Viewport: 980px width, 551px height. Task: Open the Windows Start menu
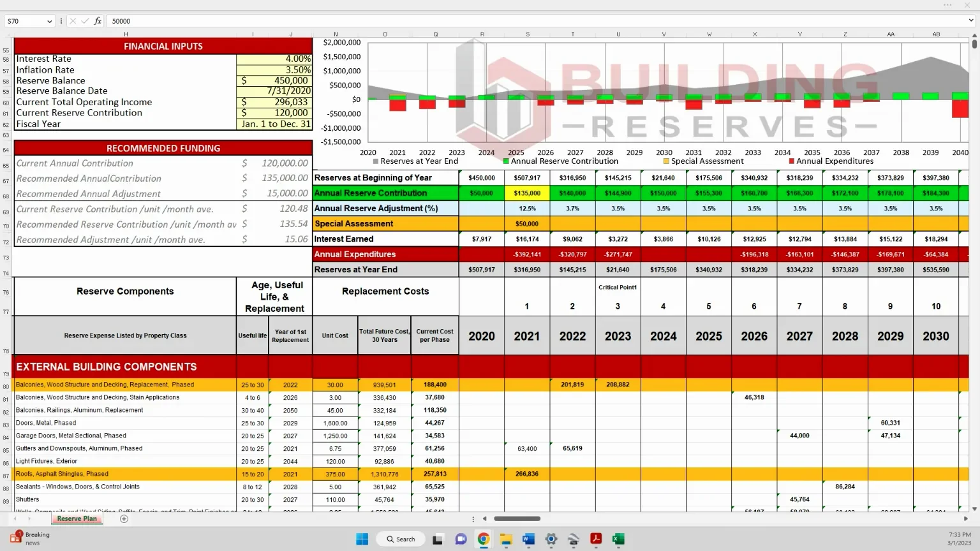click(362, 539)
